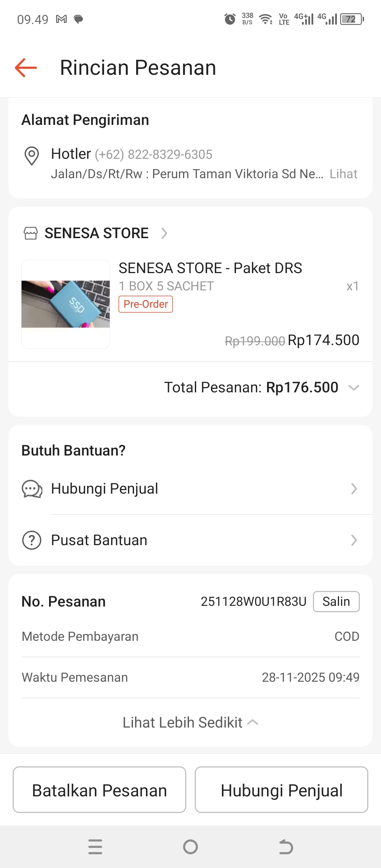Image resolution: width=381 pixels, height=868 pixels.
Task: Tap the red back arrow
Action: (x=26, y=67)
